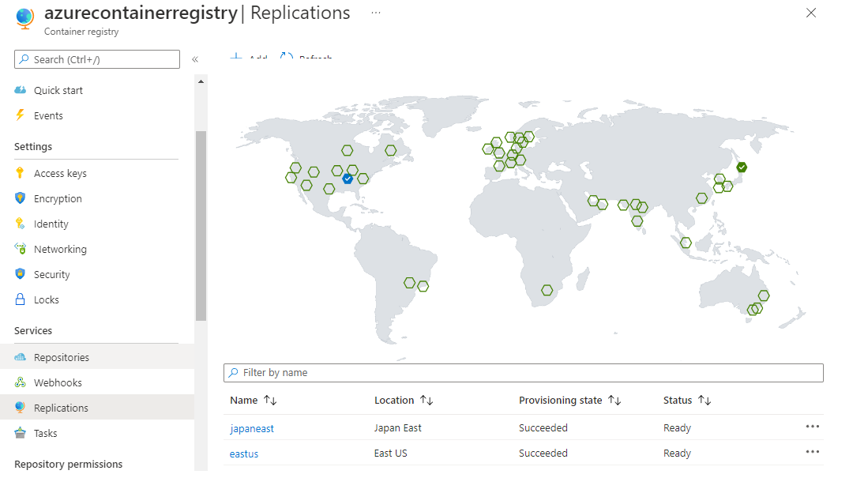The height and width of the screenshot is (478, 868).
Task: Sort table by Status column
Action: click(x=687, y=401)
